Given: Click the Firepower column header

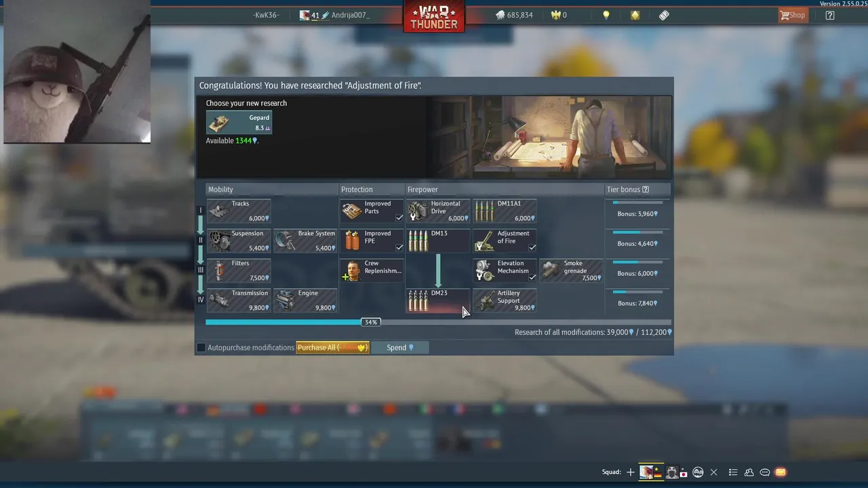Looking at the screenshot, I should pyautogui.click(x=422, y=190).
